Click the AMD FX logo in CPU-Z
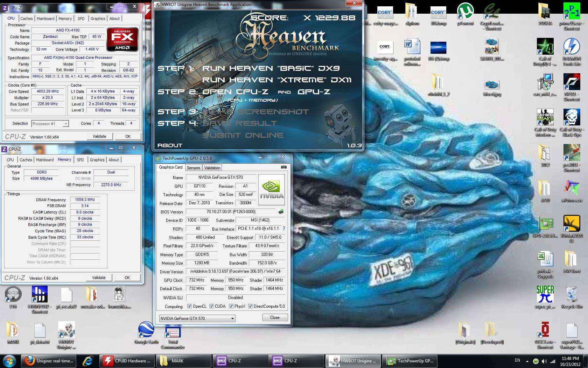This screenshot has width=588, height=368. coord(122,40)
